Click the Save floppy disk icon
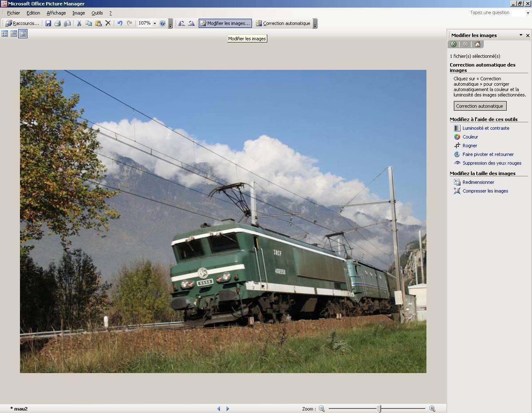 click(48, 23)
